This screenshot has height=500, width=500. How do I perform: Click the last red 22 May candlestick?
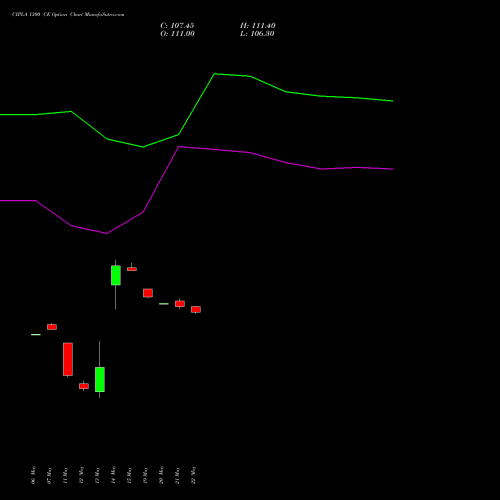(x=196, y=309)
